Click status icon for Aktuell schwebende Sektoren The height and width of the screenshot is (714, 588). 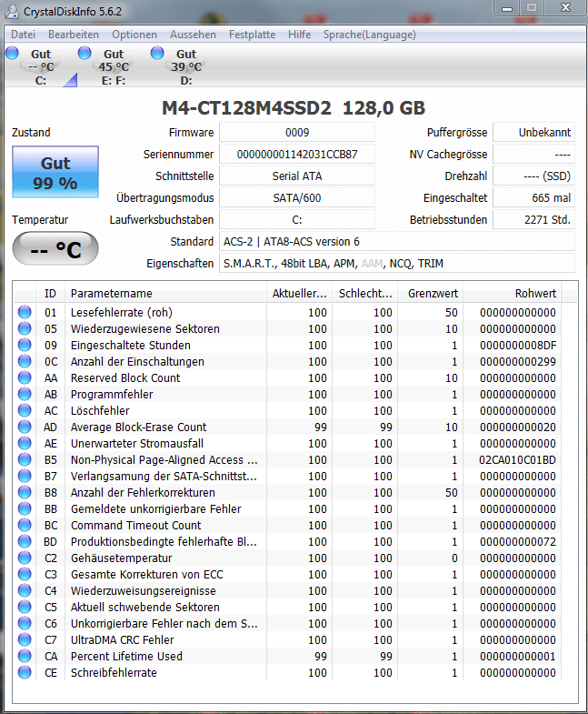[25, 608]
